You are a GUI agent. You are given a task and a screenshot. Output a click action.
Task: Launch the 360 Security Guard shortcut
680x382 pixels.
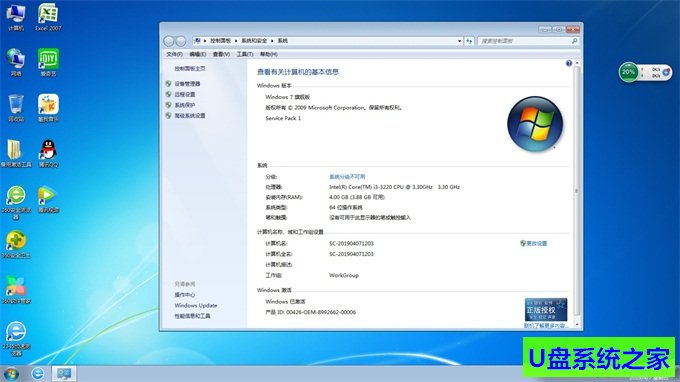[16, 245]
